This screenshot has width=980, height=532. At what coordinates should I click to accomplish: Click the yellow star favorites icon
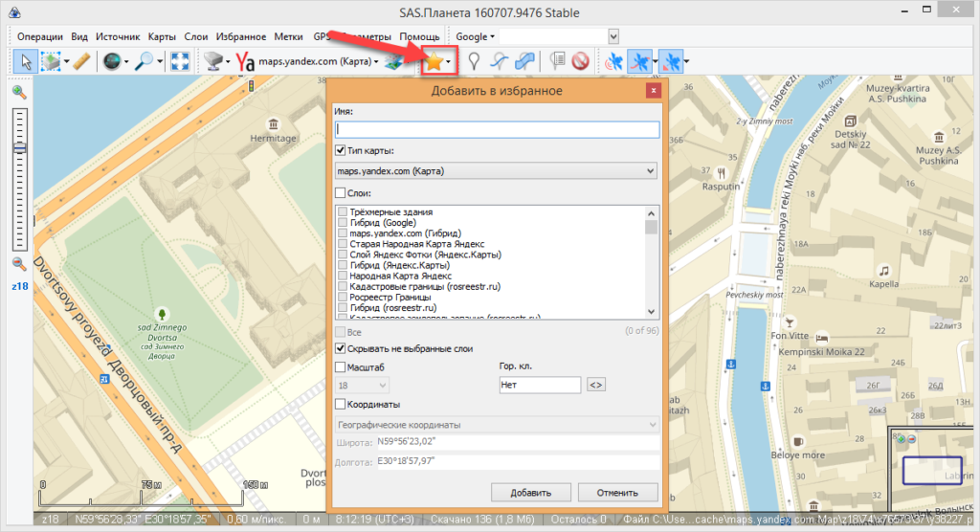434,62
